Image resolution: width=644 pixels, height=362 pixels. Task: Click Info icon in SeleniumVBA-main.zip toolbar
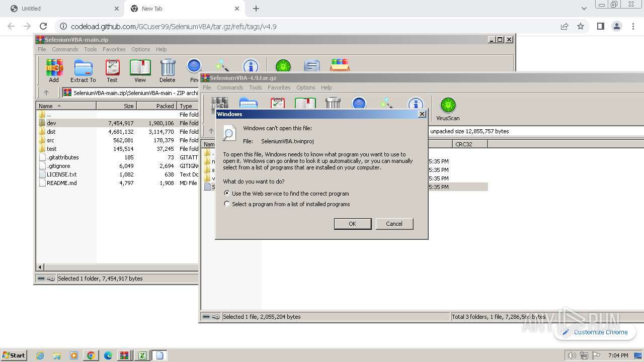(250, 66)
